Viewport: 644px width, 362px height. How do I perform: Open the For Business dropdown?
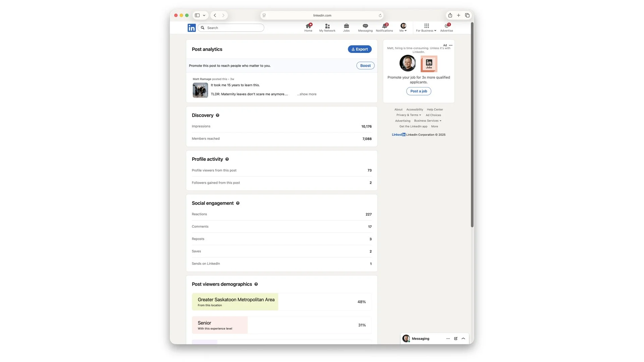[426, 27]
